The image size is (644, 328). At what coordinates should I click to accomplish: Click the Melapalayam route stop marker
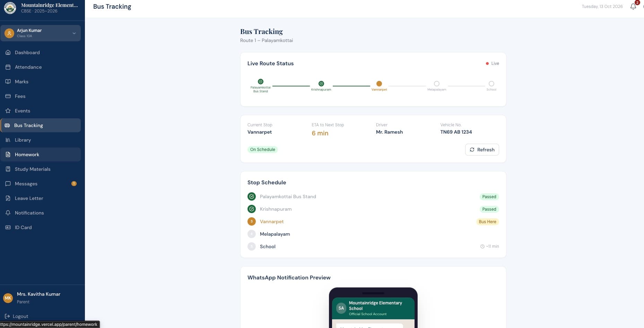point(437,84)
